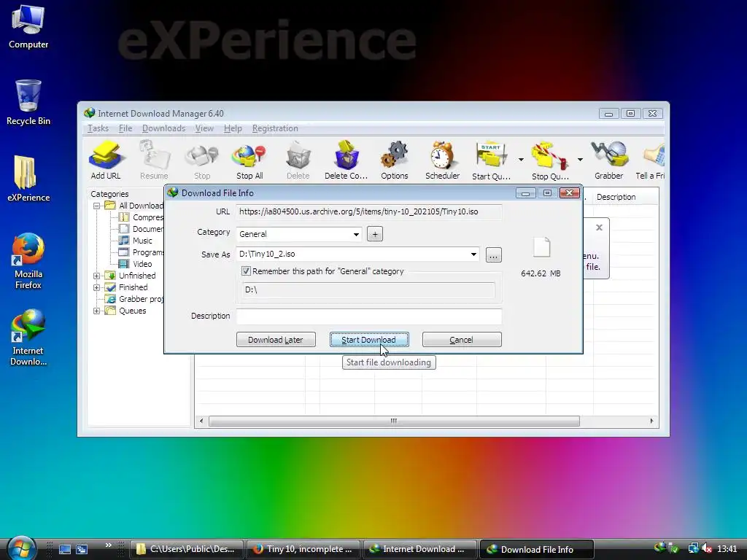The height and width of the screenshot is (560, 747).
Task: Open the Scheduler clock icon
Action: click(x=443, y=160)
